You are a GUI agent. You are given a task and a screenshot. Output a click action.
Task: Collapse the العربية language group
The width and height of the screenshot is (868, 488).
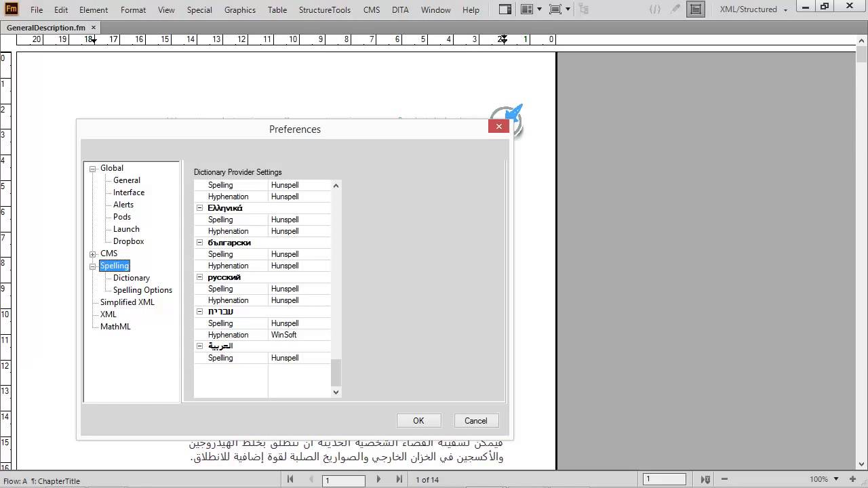pos(200,346)
